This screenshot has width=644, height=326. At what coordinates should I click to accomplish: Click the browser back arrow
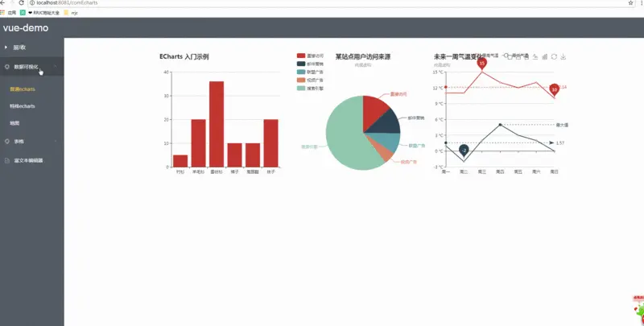point(2,3)
